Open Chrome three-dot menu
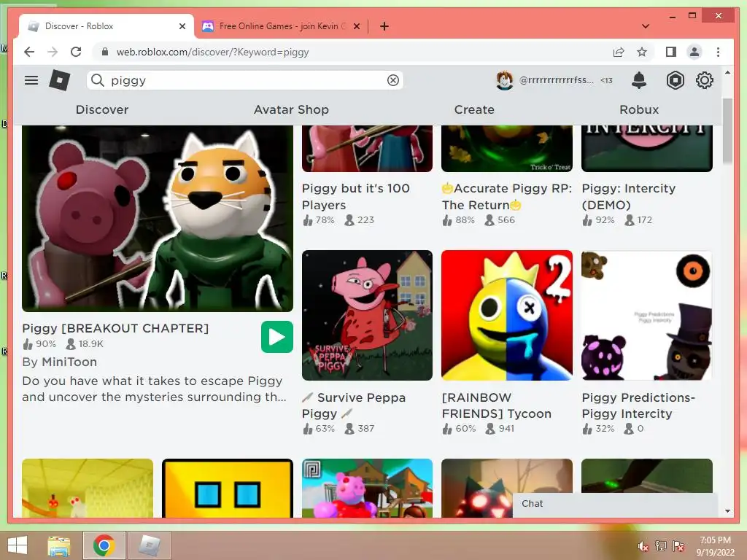Image resolution: width=747 pixels, height=560 pixels. click(718, 52)
